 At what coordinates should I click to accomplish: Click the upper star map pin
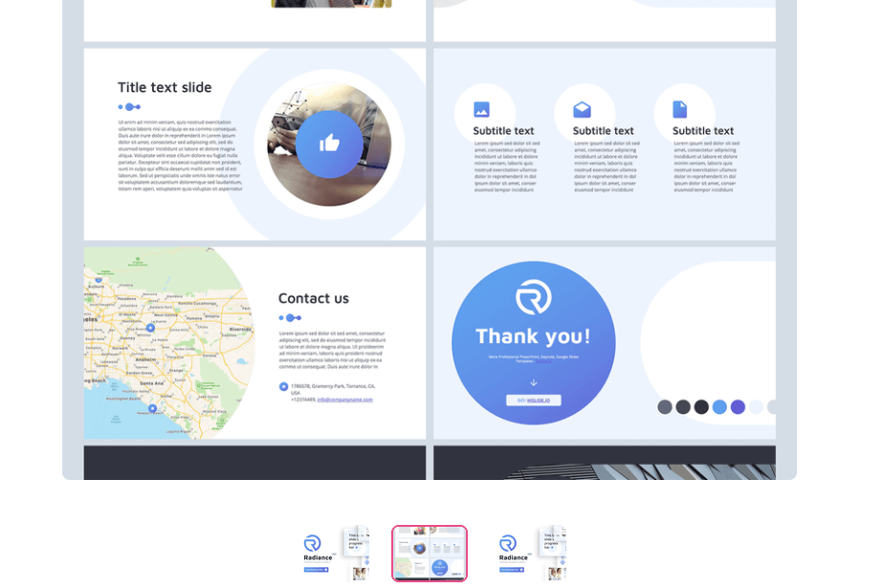(150, 327)
